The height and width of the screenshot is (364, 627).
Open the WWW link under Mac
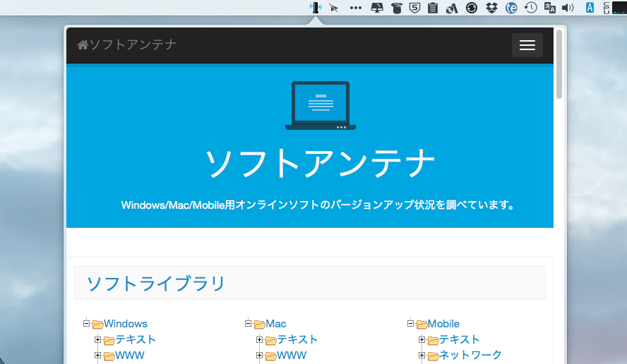pos(292,355)
